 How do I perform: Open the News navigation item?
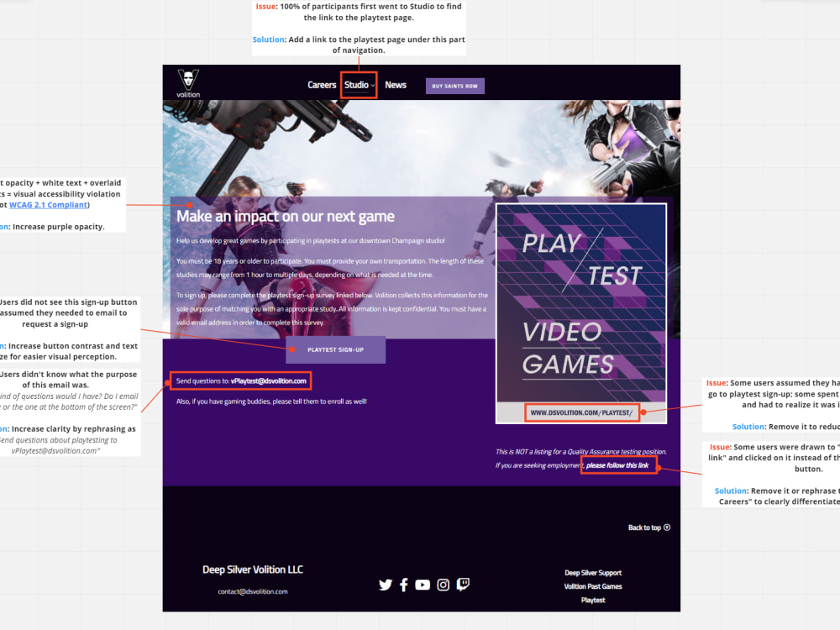(x=396, y=85)
